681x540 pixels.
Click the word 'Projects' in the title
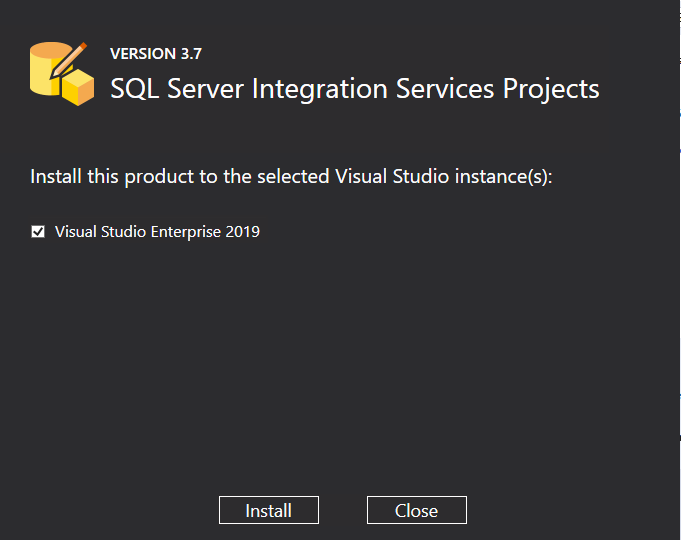click(551, 88)
